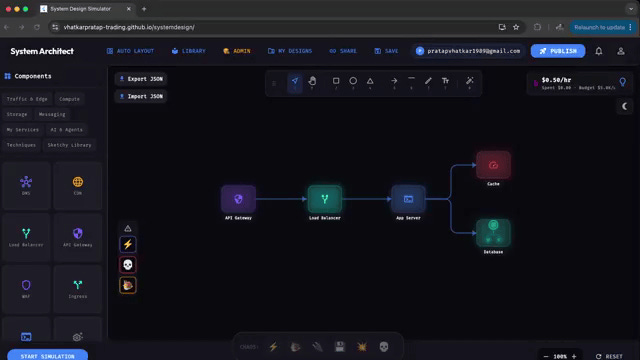The width and height of the screenshot is (640, 360).
Task: Filter by Sketchy Library category
Action: pyautogui.click(x=69, y=145)
